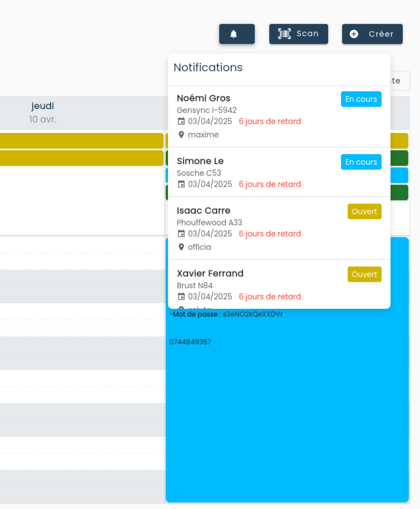
Task: Click the password line s3eNO2kQeXXDVr
Action: (x=226, y=314)
